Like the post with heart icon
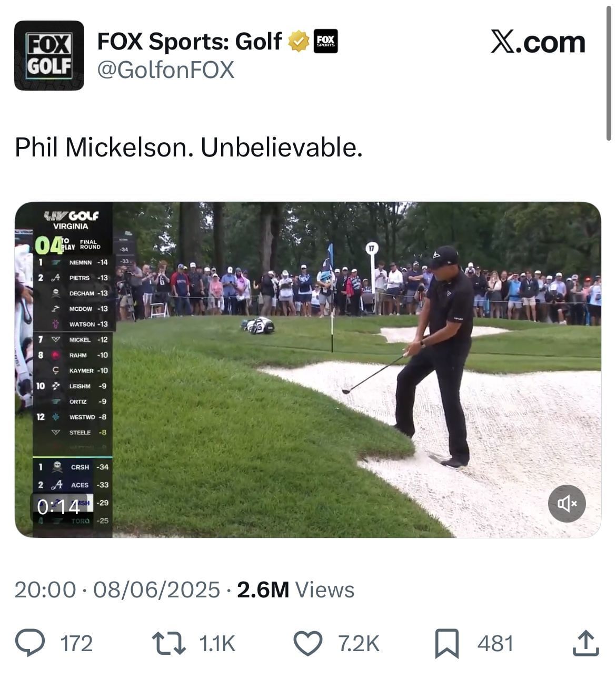 (x=307, y=643)
